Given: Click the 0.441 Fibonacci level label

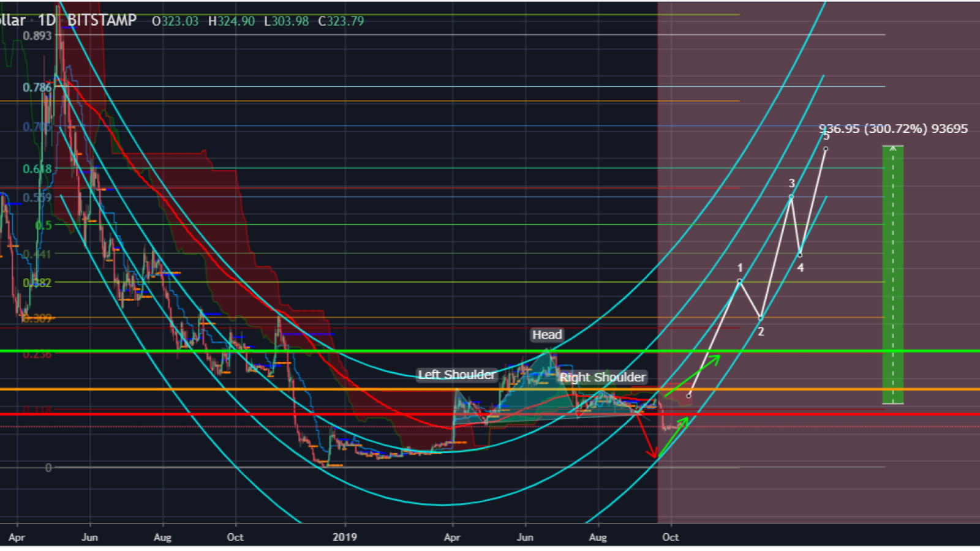Looking at the screenshot, I should point(37,253).
